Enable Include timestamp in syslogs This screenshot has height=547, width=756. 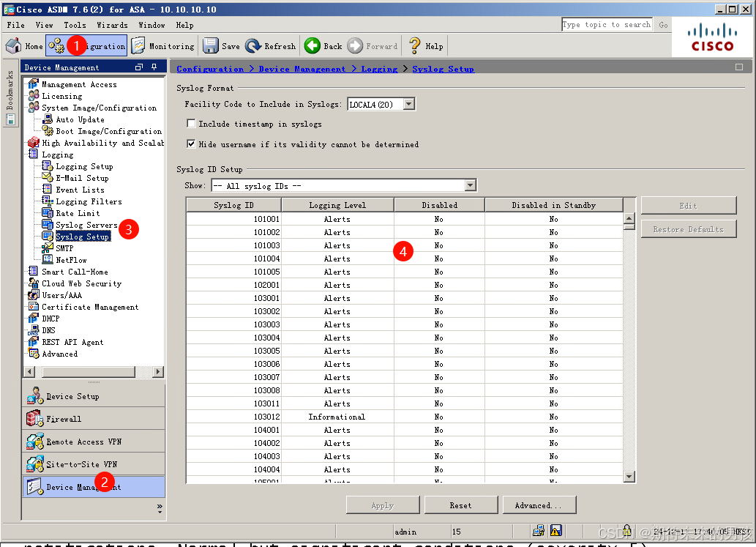[x=192, y=124]
